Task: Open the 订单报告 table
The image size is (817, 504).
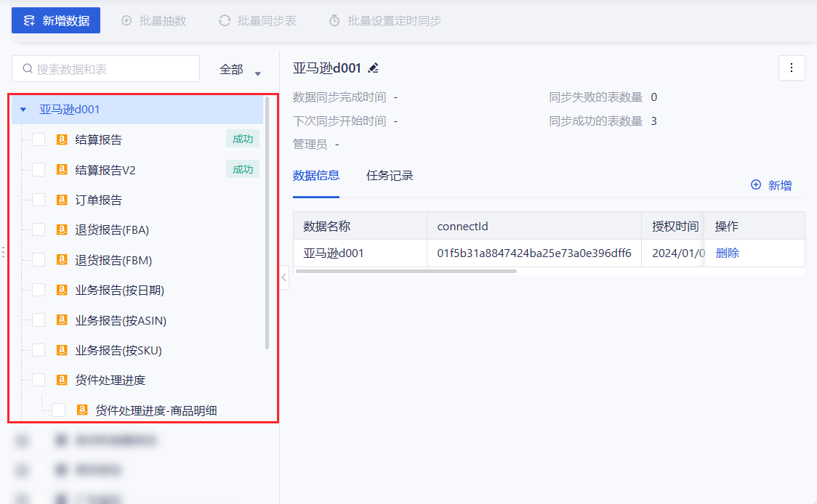Action: [98, 200]
